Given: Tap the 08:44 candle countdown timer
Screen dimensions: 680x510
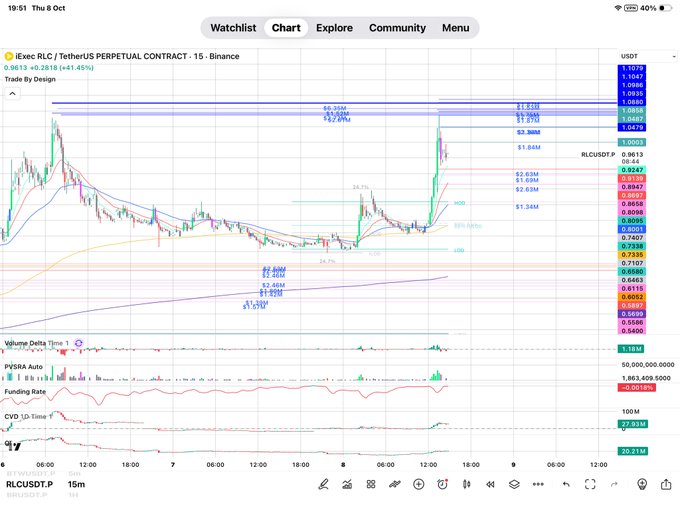Looking at the screenshot, I should coord(629,161).
